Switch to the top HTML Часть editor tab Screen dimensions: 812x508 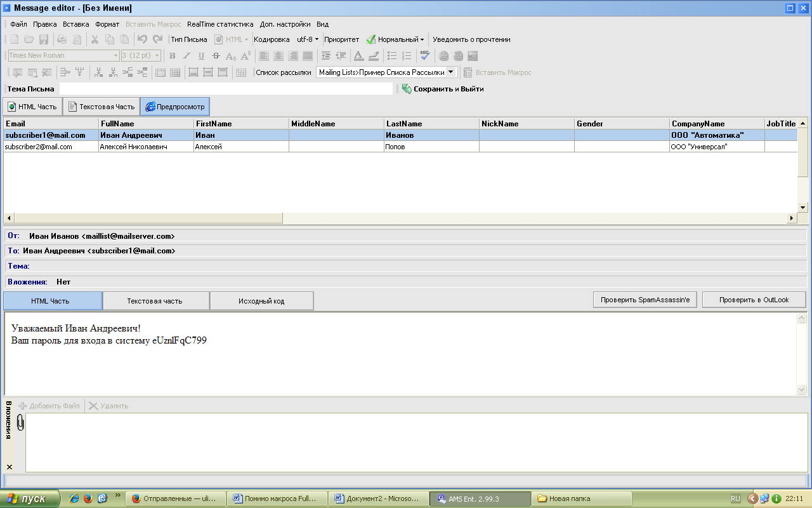click(32, 107)
